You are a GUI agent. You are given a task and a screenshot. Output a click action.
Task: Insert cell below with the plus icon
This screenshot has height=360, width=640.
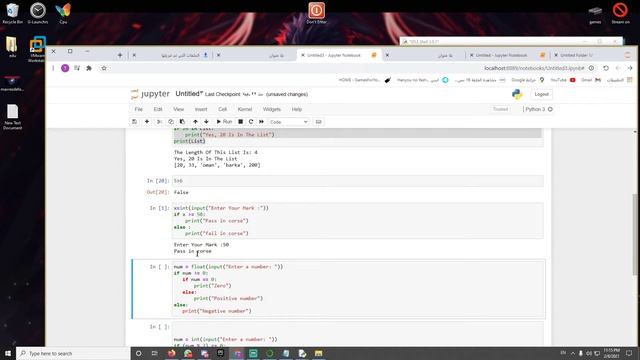tap(147, 122)
